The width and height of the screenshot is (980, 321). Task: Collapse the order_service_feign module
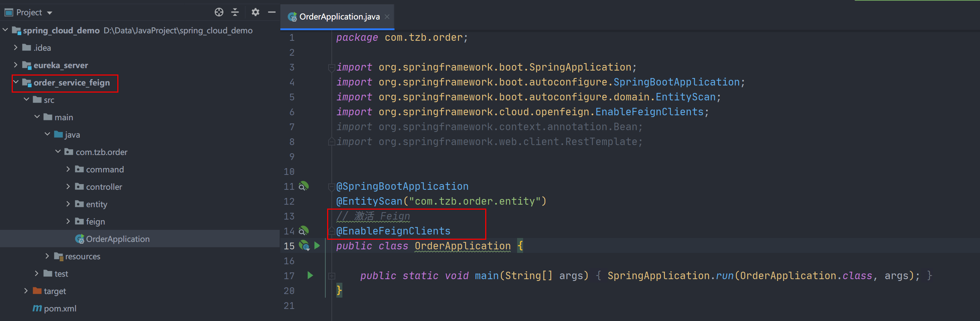(16, 82)
